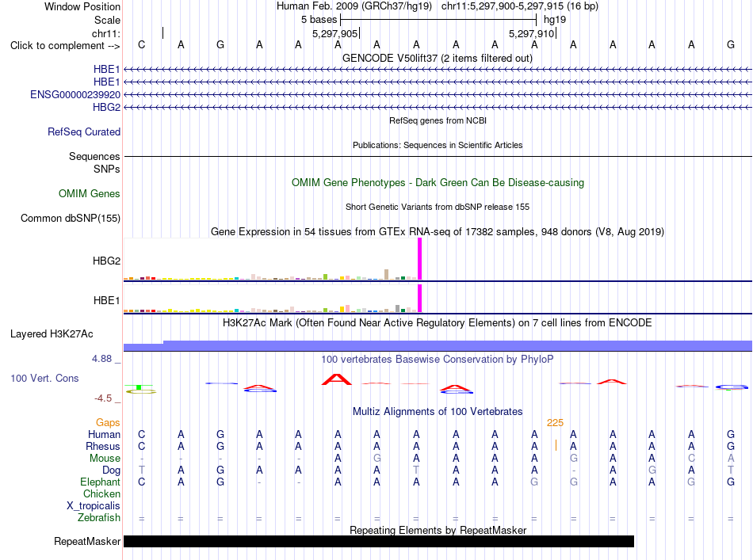The height and width of the screenshot is (560, 753).
Task: Click the first base C in the sequence row
Action: pos(141,44)
